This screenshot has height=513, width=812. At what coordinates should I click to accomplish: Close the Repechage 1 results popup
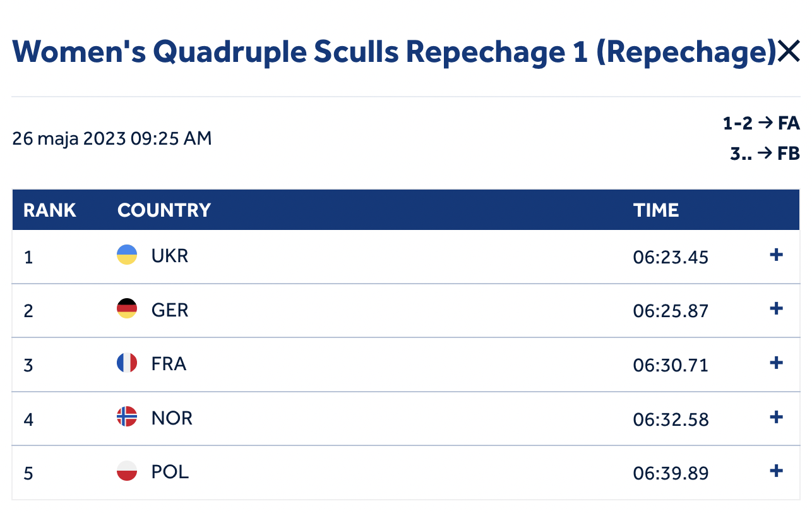[789, 51]
